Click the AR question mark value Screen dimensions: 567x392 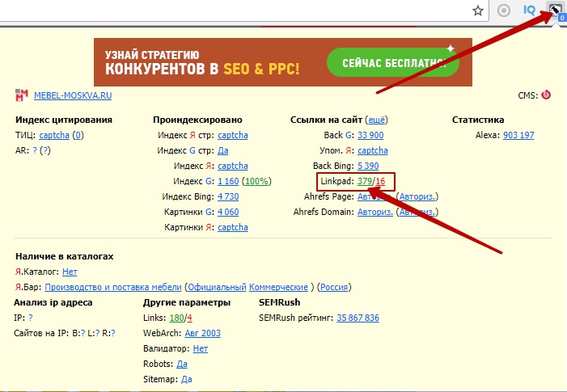click(35, 150)
